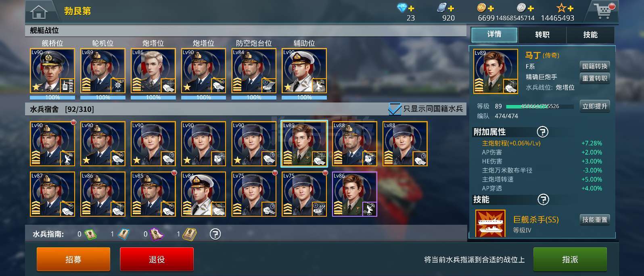Add more diamonds with plus icon
The image size is (644, 276).
411,8
